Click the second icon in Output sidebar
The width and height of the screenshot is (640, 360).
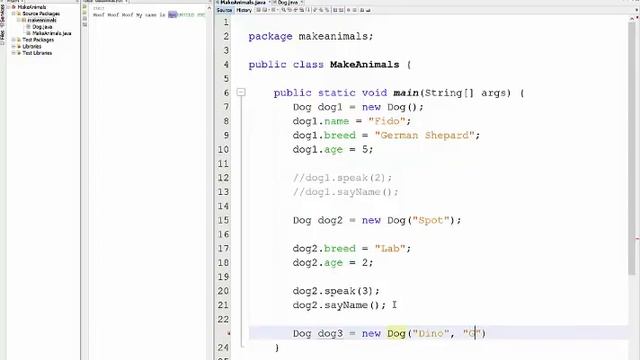(84, 12)
